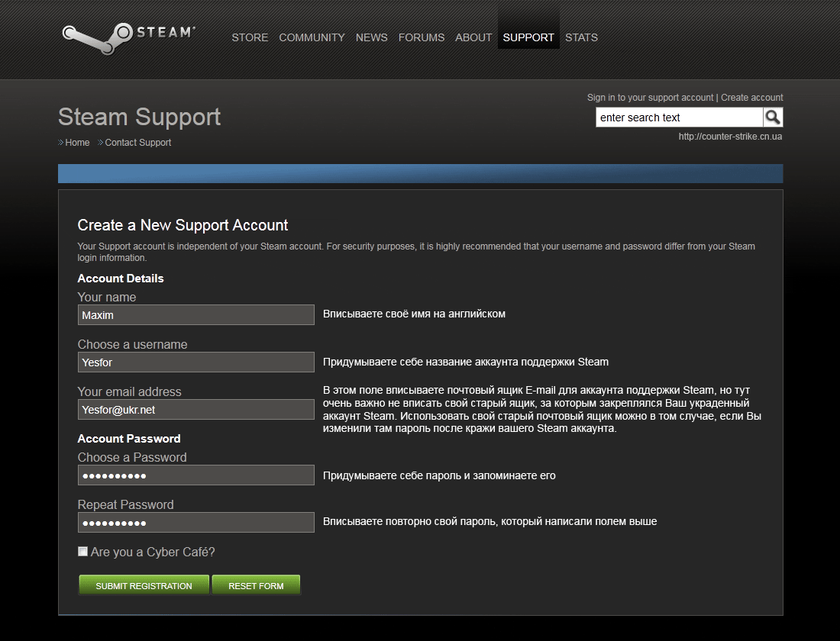Click the email address field
This screenshot has width=840, height=641.
pyautogui.click(x=196, y=410)
